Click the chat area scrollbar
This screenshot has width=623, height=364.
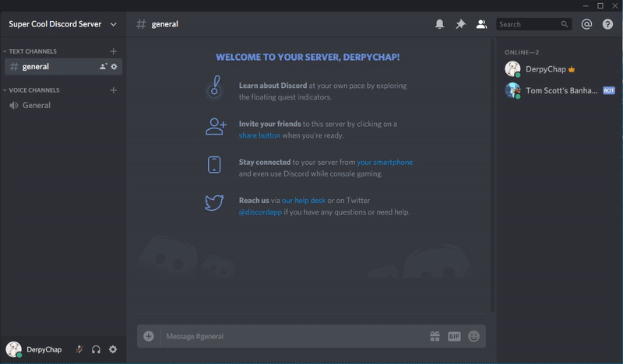pyautogui.click(x=493, y=175)
